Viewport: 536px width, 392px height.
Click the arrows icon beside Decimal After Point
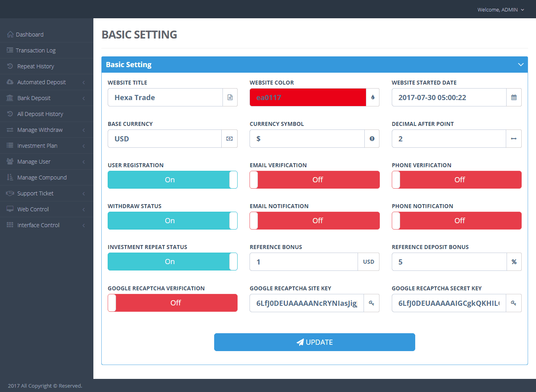pyautogui.click(x=513, y=139)
